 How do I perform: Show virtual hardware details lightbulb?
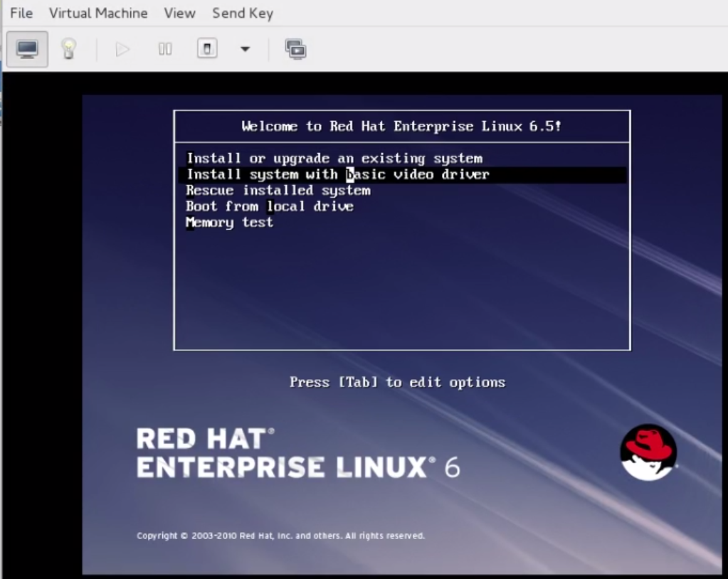(69, 49)
